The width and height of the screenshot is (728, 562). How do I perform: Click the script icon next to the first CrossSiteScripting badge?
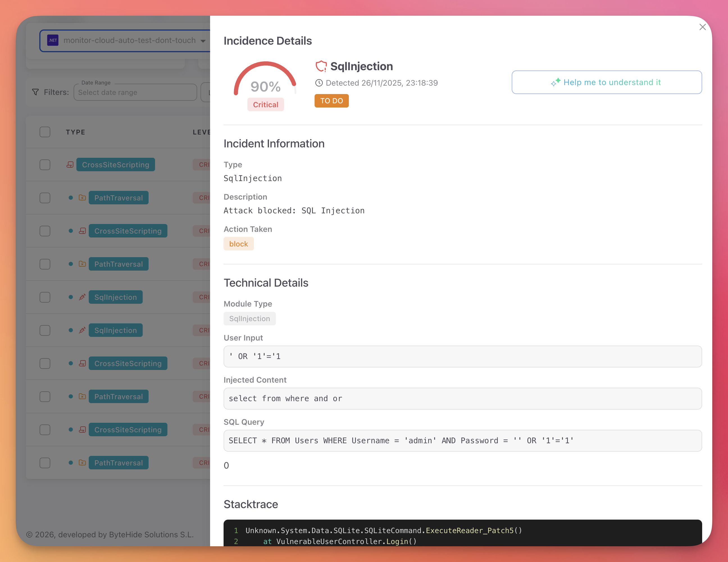(x=70, y=164)
